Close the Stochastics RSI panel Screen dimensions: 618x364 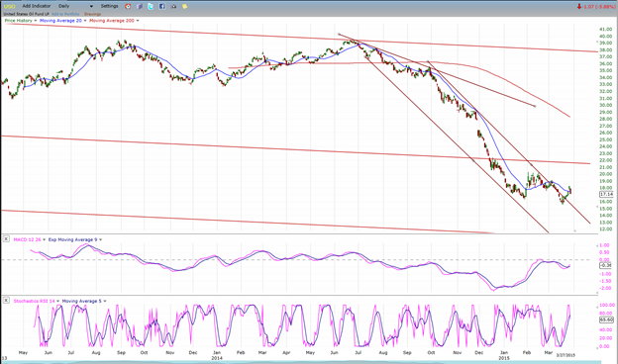[6, 301]
